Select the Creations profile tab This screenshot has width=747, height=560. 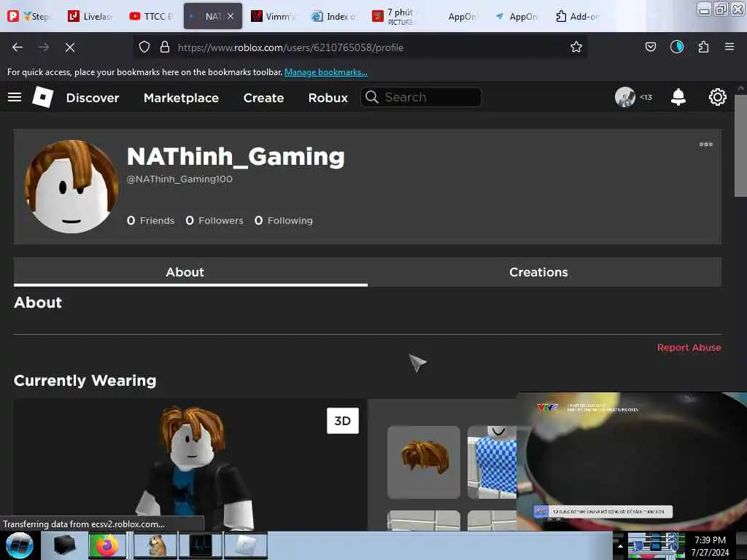click(x=544, y=272)
